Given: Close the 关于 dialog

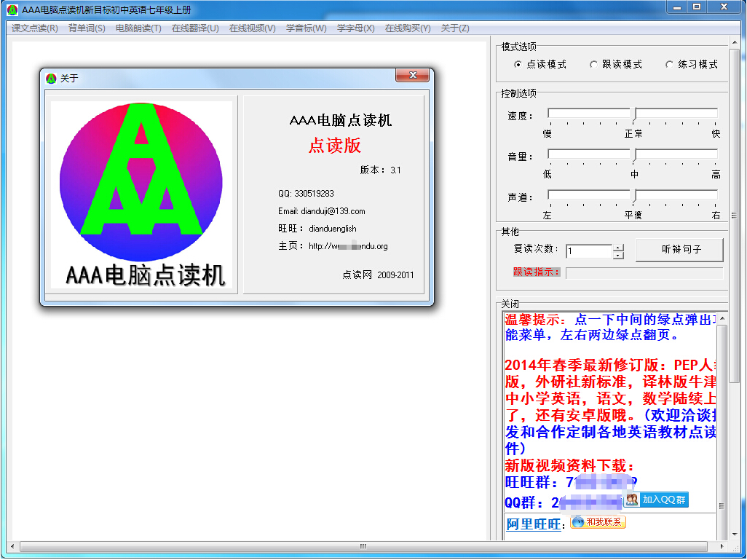Looking at the screenshot, I should tap(413, 75).
